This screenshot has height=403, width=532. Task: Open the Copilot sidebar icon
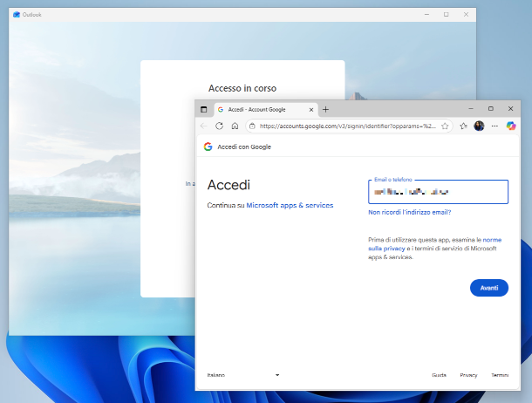pos(511,126)
